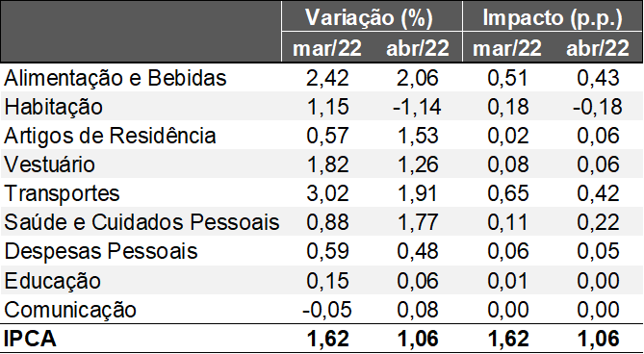Click the Saúde e Cuidados Pessoais label
The width and height of the screenshot is (644, 354).
[142, 222]
